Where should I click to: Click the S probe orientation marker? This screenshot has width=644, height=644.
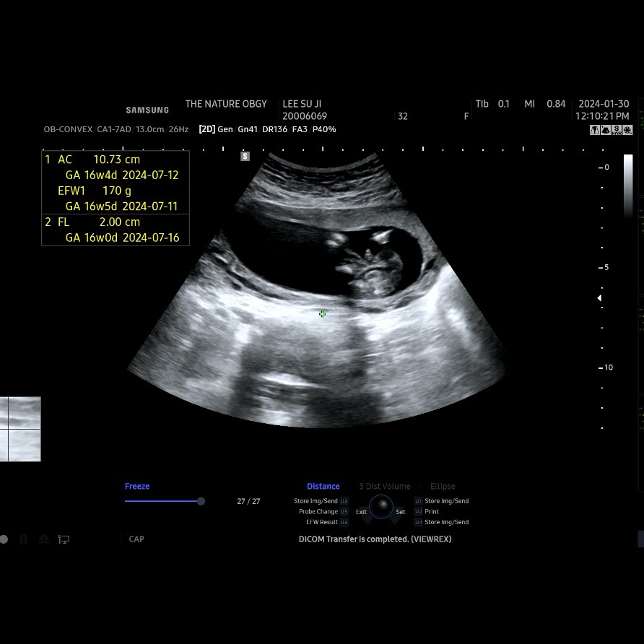pos(245,156)
